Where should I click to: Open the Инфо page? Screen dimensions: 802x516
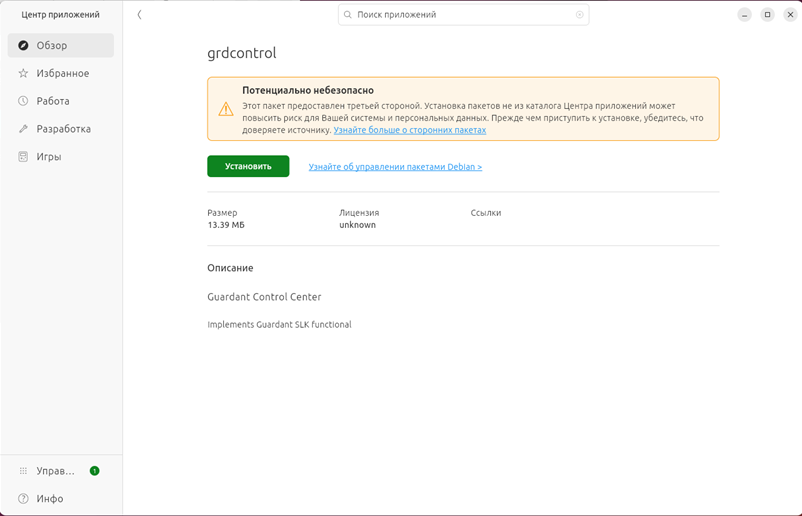61,499
